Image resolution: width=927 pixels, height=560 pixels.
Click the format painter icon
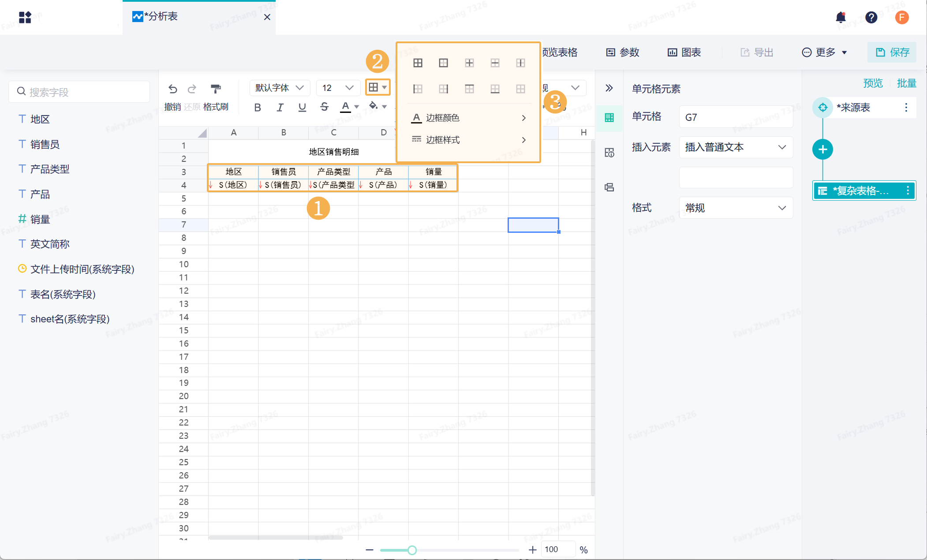point(215,89)
